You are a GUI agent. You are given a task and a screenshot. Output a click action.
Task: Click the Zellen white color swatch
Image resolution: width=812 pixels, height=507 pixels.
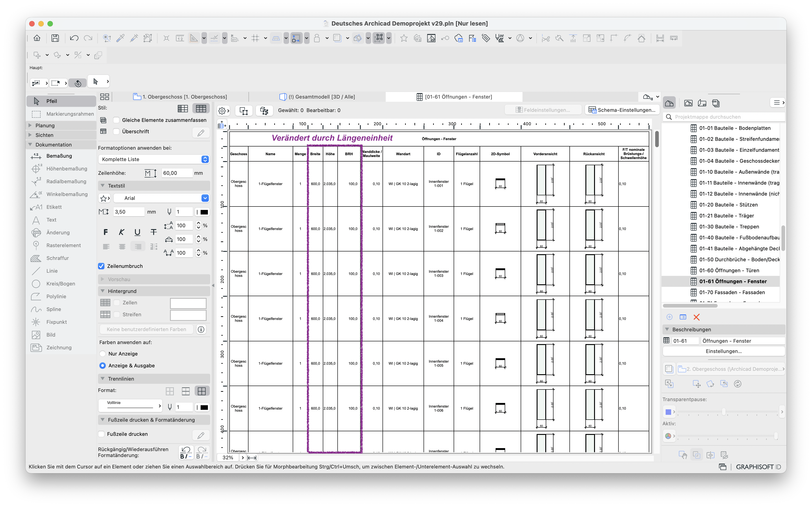188,303
